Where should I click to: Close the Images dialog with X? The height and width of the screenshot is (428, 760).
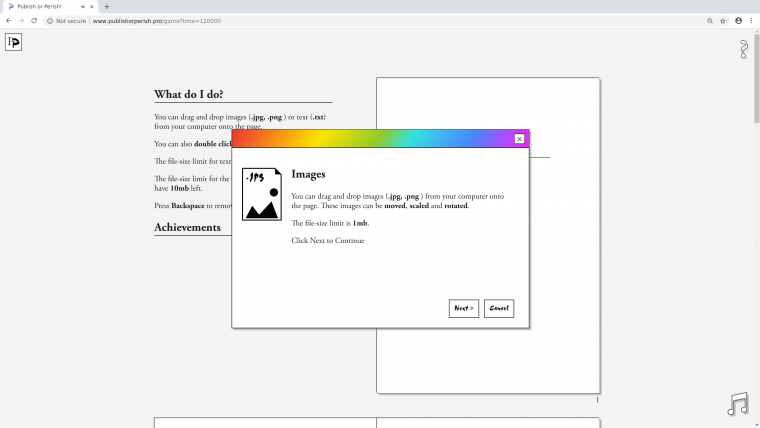[x=519, y=139]
